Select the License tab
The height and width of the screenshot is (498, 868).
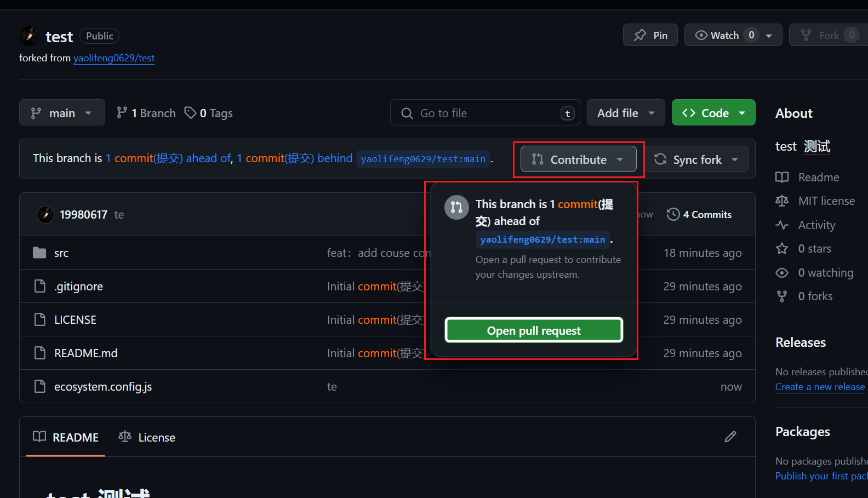point(147,437)
